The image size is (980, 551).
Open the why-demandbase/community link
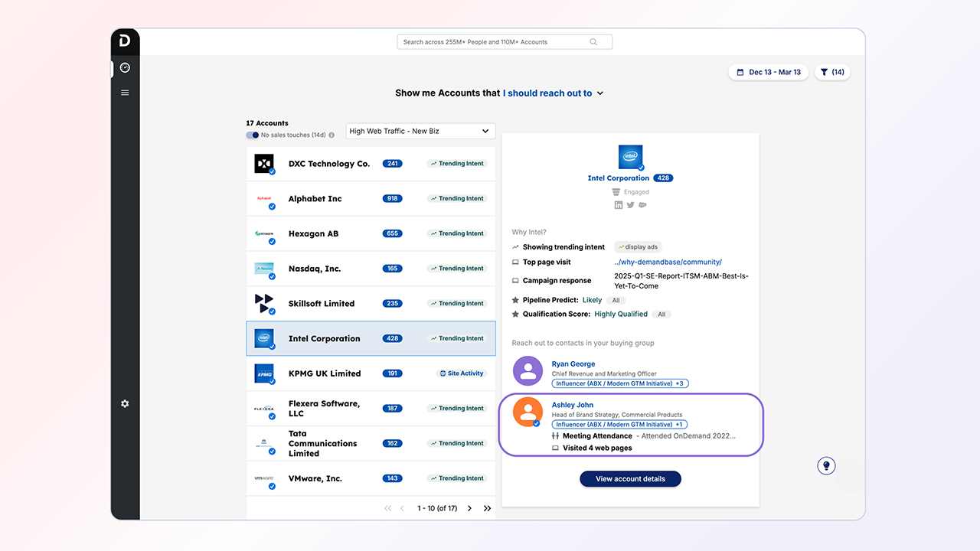click(668, 262)
